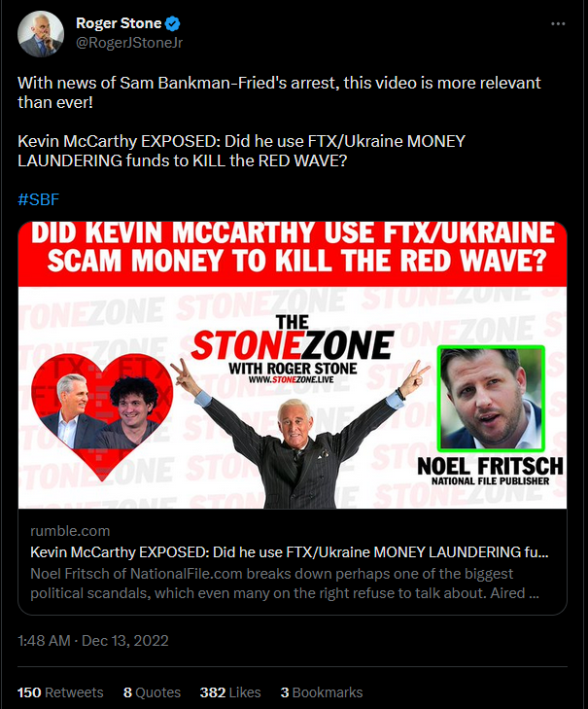Click the Noel Fritsch card description text

point(285,584)
